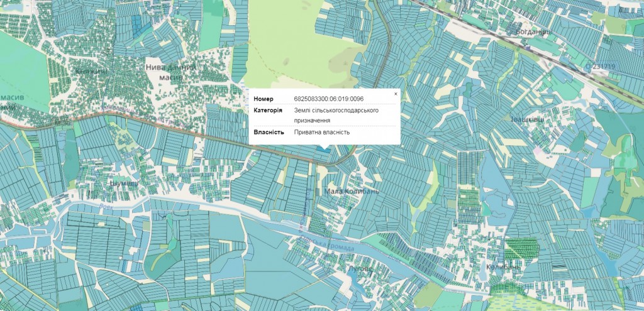Close the parcel info popup
Screen dimensions: 644x311
(396, 94)
